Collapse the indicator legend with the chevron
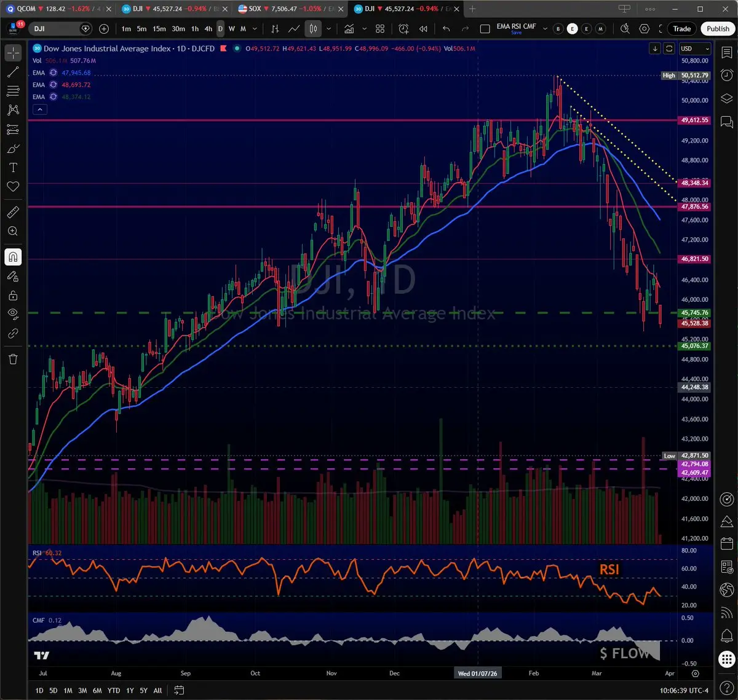The image size is (738, 700). click(x=39, y=109)
